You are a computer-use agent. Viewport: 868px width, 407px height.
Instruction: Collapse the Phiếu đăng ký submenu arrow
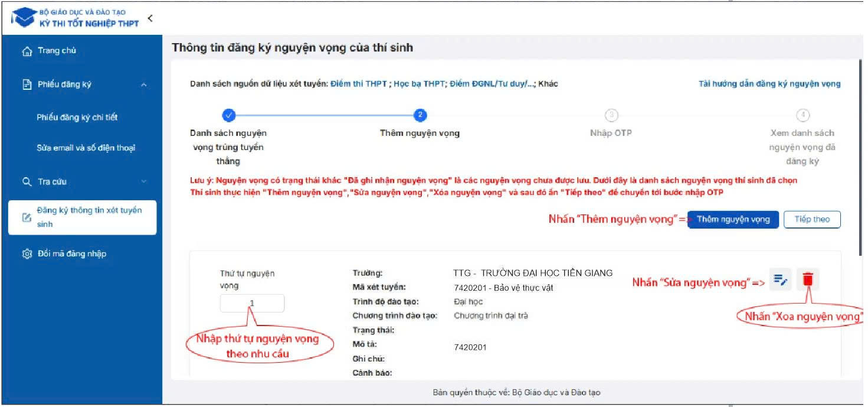click(x=144, y=85)
